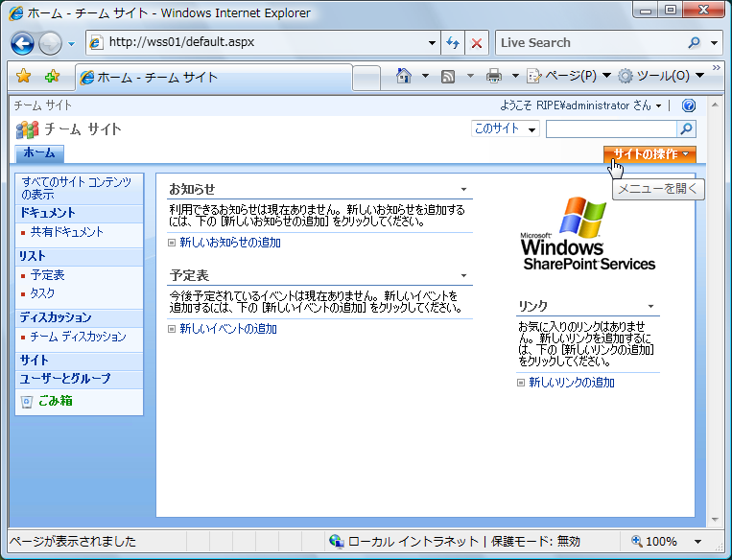Click the ディスカッション heading
The image size is (732, 560).
pyautogui.click(x=56, y=317)
